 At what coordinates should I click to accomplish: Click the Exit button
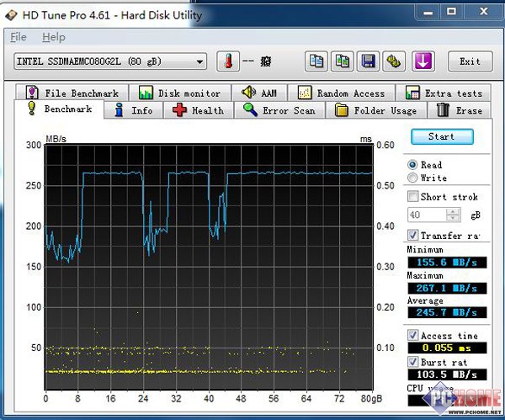click(470, 61)
